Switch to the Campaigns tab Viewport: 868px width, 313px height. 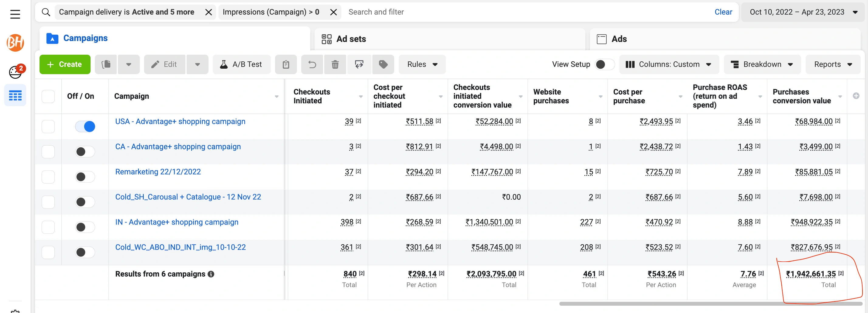pyautogui.click(x=175, y=38)
